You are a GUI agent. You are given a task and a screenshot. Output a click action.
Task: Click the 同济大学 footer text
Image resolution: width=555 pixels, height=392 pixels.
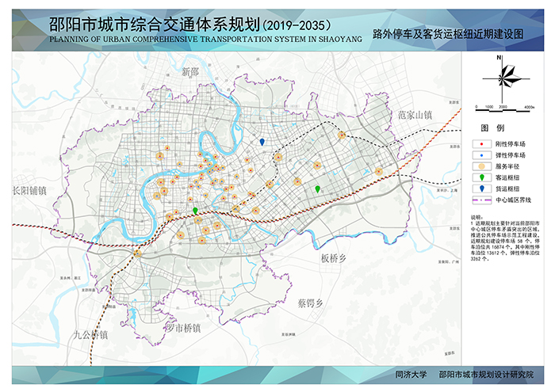(x=411, y=375)
